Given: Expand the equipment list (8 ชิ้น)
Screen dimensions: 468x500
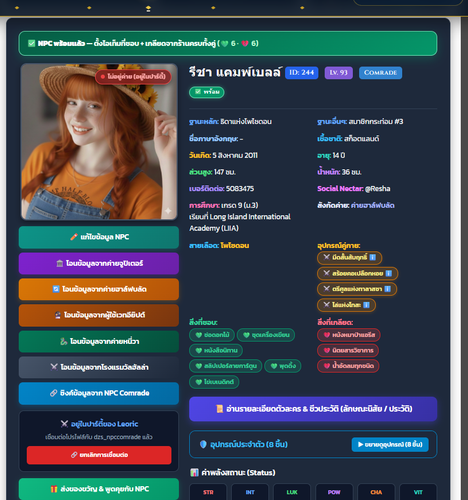Looking at the screenshot, I should [390, 444].
